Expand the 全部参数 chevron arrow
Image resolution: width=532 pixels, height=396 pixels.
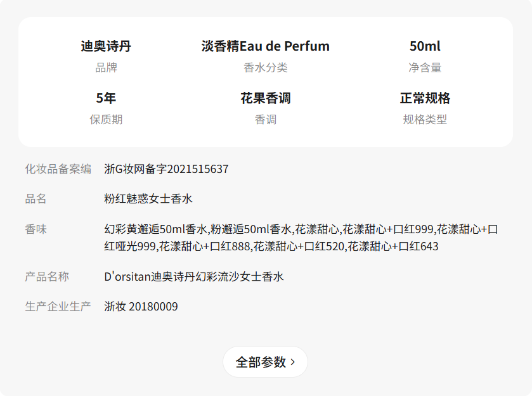pos(292,362)
